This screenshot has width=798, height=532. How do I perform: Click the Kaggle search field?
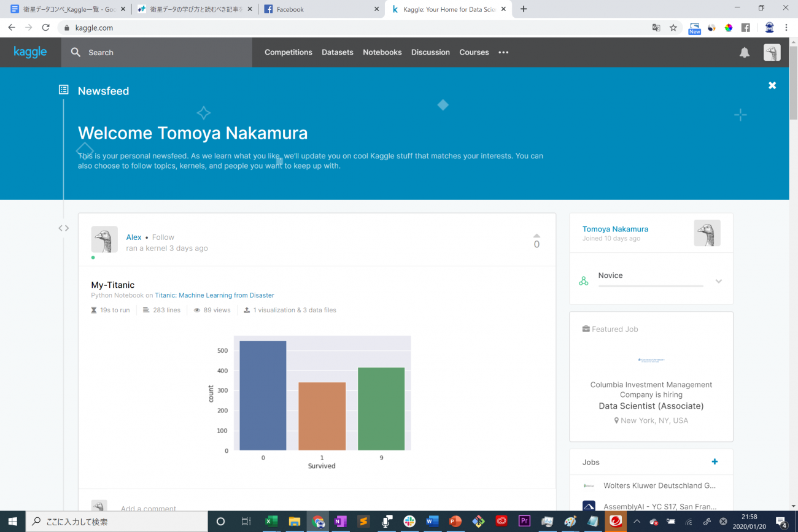pos(157,52)
